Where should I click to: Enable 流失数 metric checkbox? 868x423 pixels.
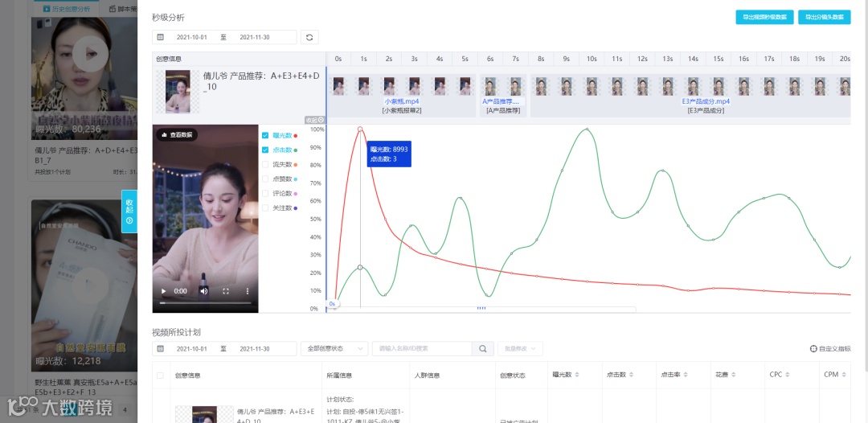tap(265, 164)
